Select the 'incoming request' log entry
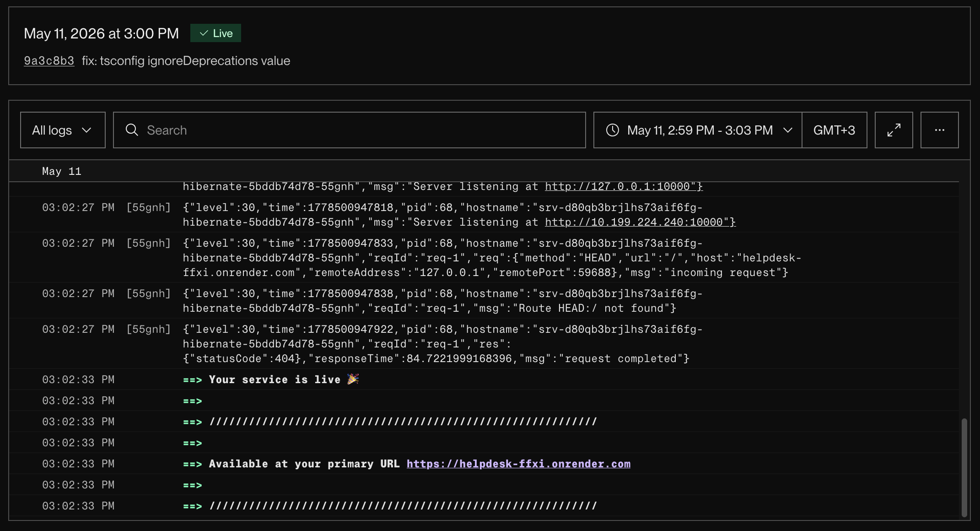 (484, 258)
